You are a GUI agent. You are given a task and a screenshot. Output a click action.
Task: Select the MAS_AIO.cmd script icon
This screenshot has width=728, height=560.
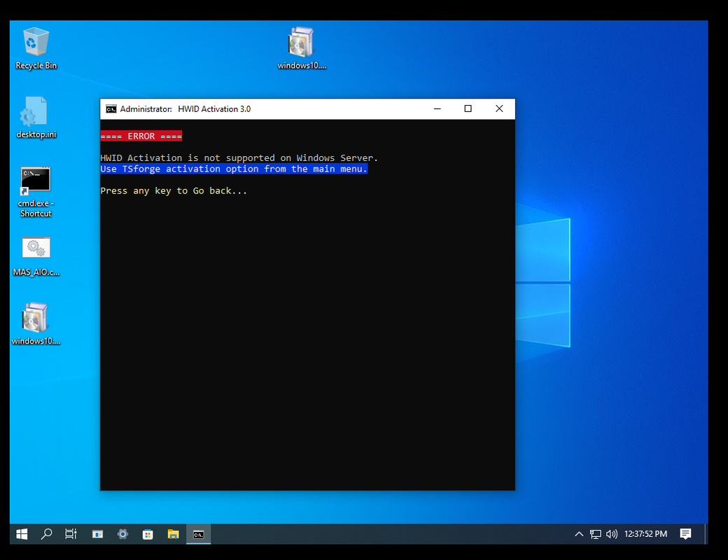(36, 256)
